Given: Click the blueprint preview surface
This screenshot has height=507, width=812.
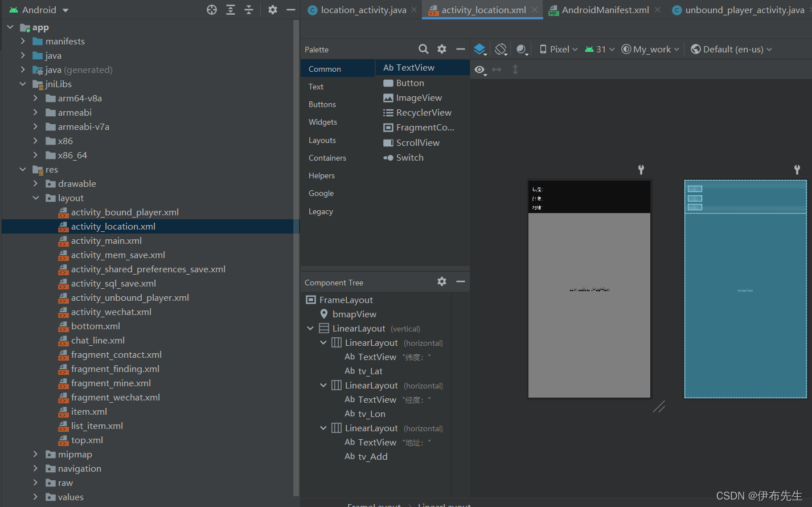Looking at the screenshot, I should click(x=745, y=289).
